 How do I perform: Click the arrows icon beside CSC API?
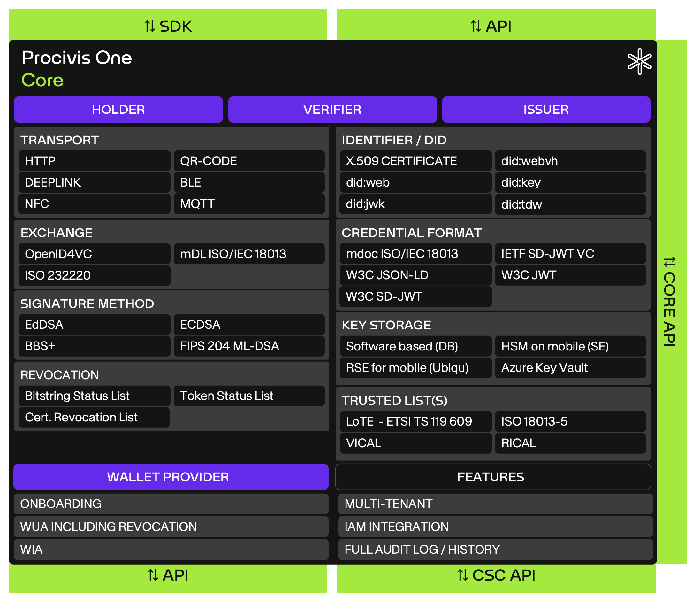(462, 575)
